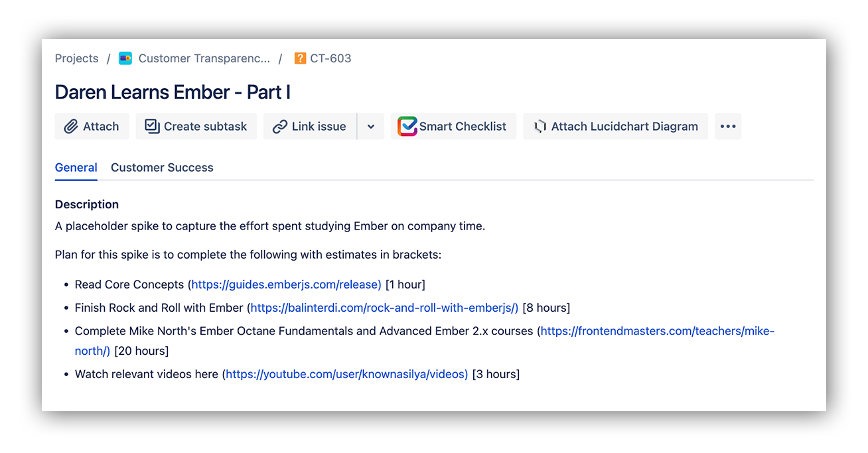
Task: Expand the Link issue dropdown arrow
Action: pos(371,127)
